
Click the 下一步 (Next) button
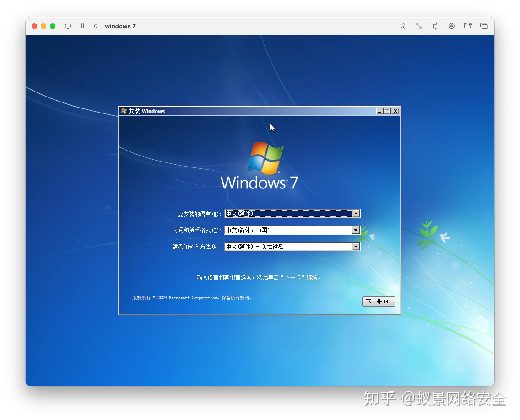(x=378, y=302)
